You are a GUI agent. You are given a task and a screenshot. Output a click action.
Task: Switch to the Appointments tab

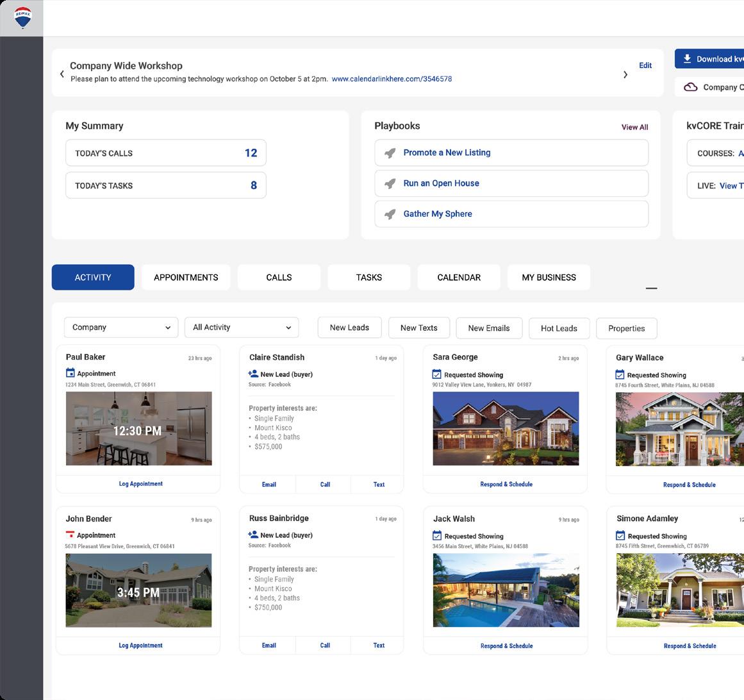186,277
